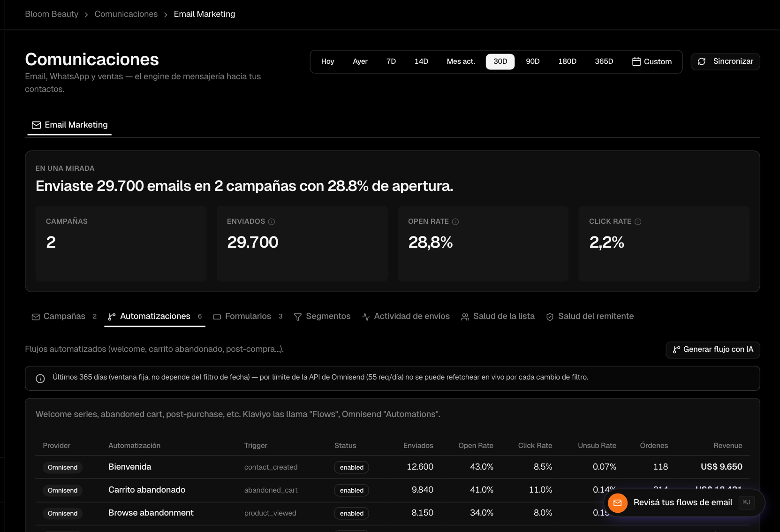The height and width of the screenshot is (532, 780).
Task: Select the 7D date range
Action: 391,61
